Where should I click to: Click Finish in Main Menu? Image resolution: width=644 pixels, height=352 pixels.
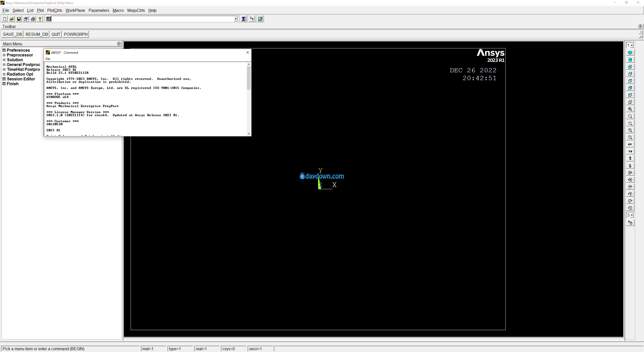(x=13, y=84)
